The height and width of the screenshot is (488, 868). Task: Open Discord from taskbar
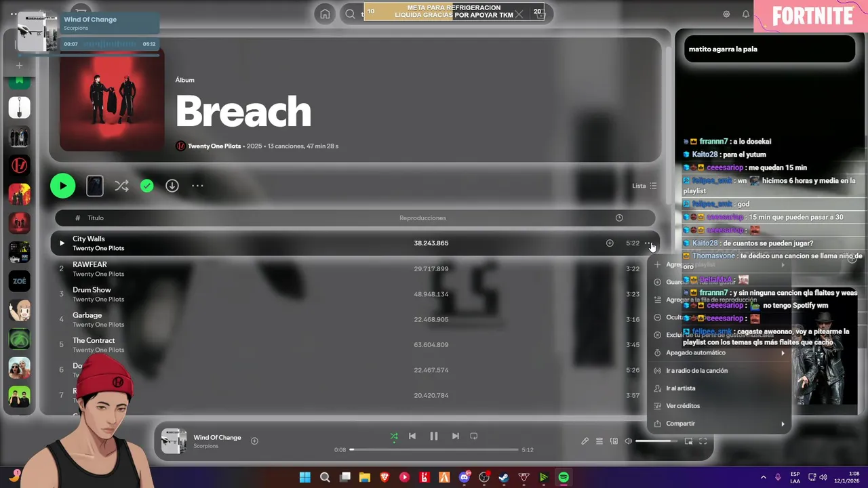pyautogui.click(x=465, y=478)
